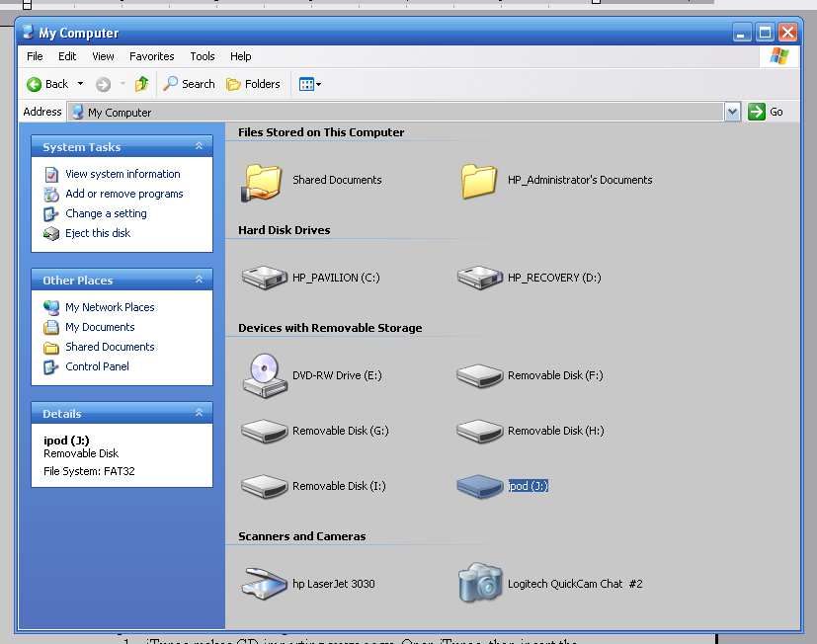
Task: Click the My Network Places icon
Action: [x=51, y=308]
